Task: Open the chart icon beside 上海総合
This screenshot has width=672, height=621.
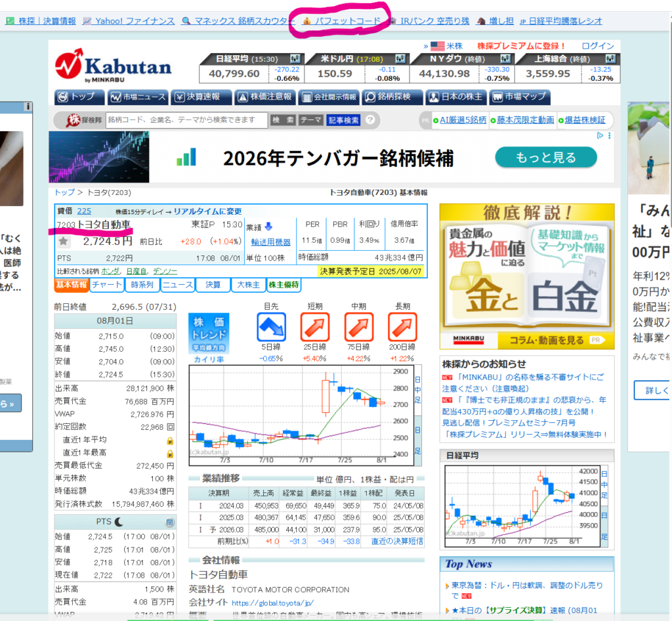Action: pyautogui.click(x=610, y=58)
